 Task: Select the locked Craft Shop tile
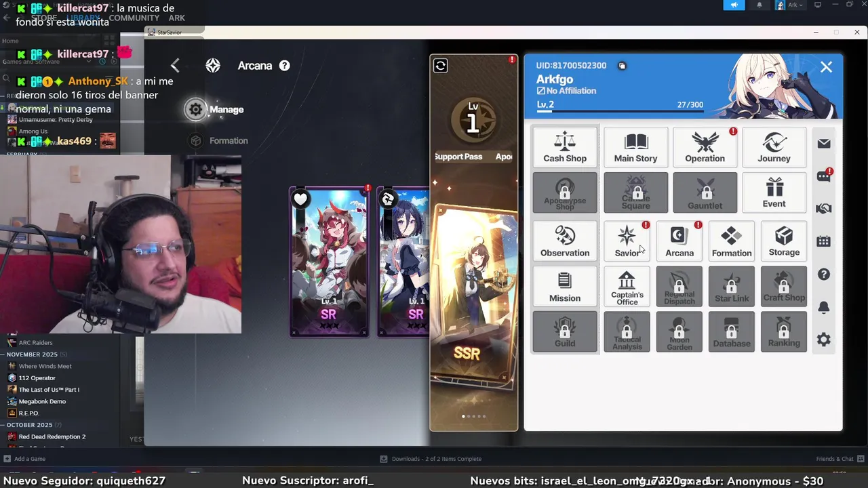click(x=784, y=286)
